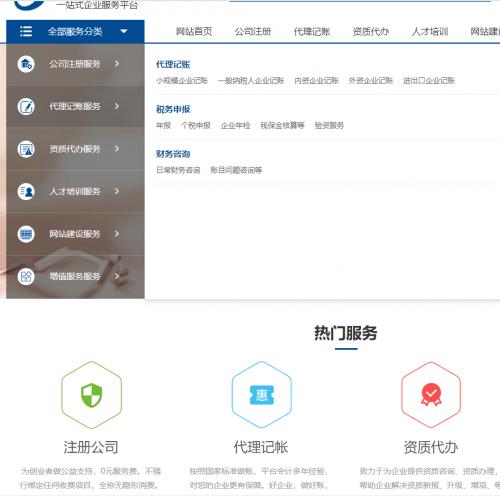Click the hamburger list icon beside 全部服务分类
The height and width of the screenshot is (500, 500).
click(26, 31)
